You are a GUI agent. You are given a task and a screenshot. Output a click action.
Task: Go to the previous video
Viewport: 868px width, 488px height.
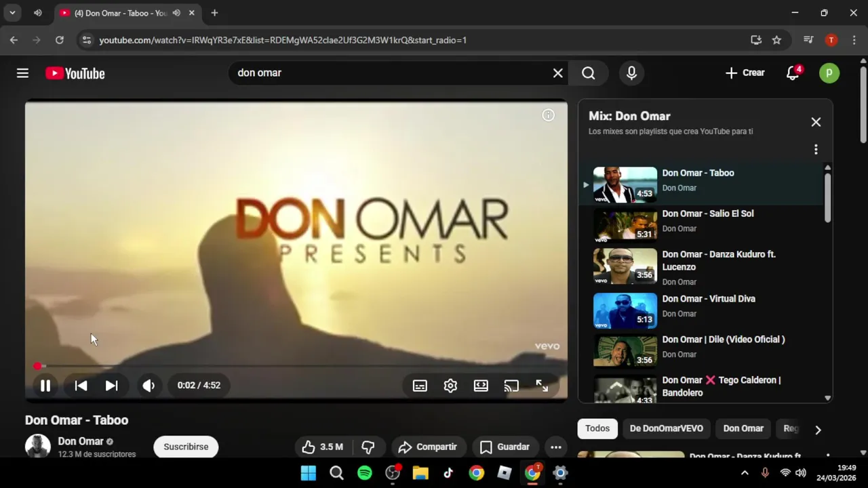pyautogui.click(x=81, y=386)
